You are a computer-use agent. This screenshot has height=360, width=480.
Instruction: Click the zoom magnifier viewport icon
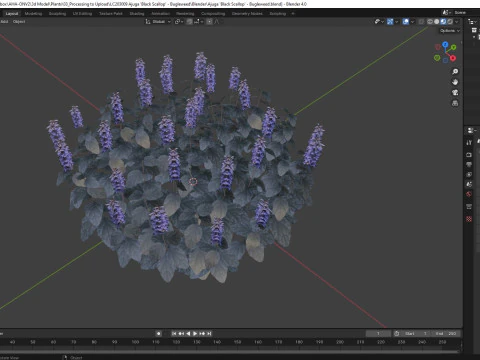(x=455, y=72)
